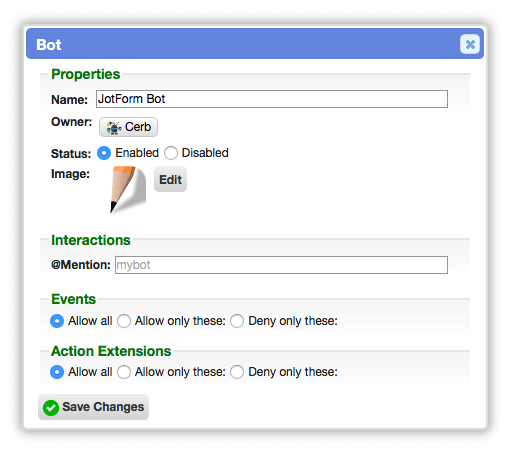Click the Properties section heading
The height and width of the screenshot is (449, 508).
(x=86, y=74)
